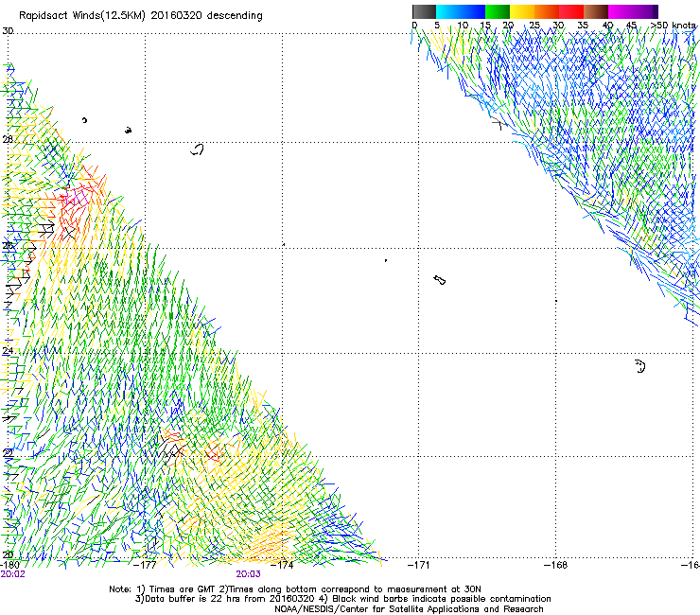700x615 pixels.
Task: Click the latitude '22' label on left axis
Action: tap(8, 453)
